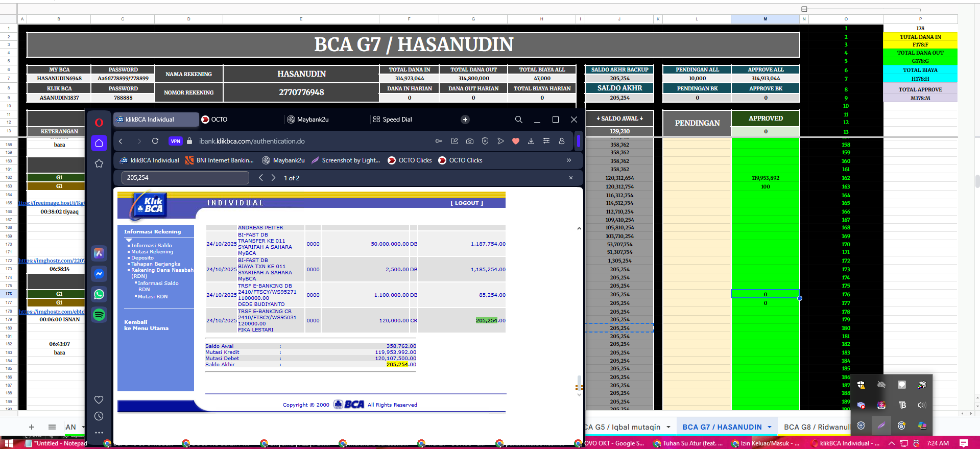Click Kembali ke Menu Utama link
Image resolution: width=980 pixels, height=449 pixels.
[x=146, y=325]
